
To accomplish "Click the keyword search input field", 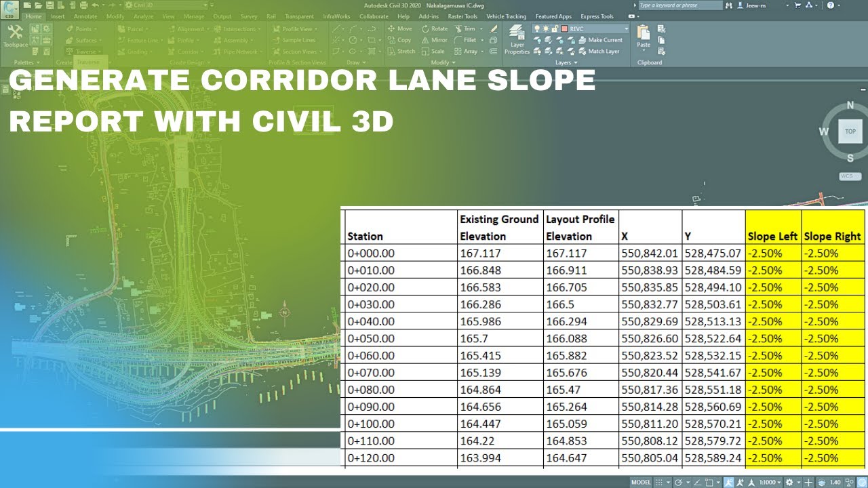I will [x=680, y=5].
